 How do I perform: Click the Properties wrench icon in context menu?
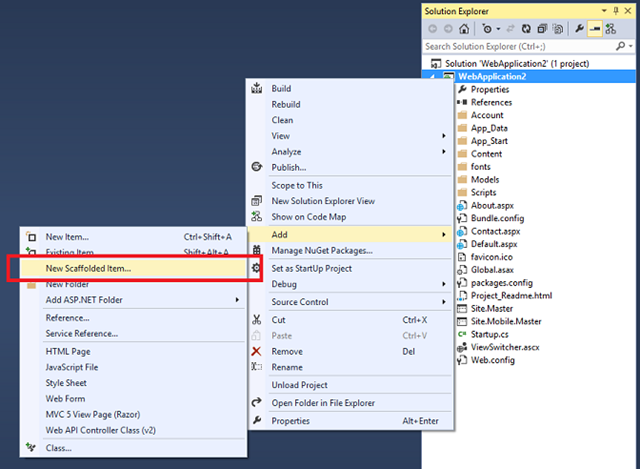pyautogui.click(x=257, y=420)
